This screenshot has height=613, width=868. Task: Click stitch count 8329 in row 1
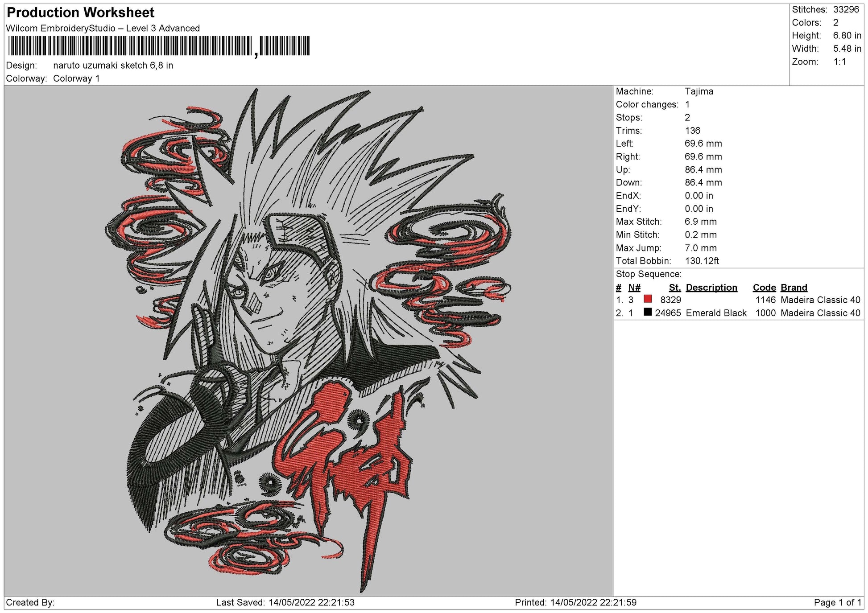point(670,300)
